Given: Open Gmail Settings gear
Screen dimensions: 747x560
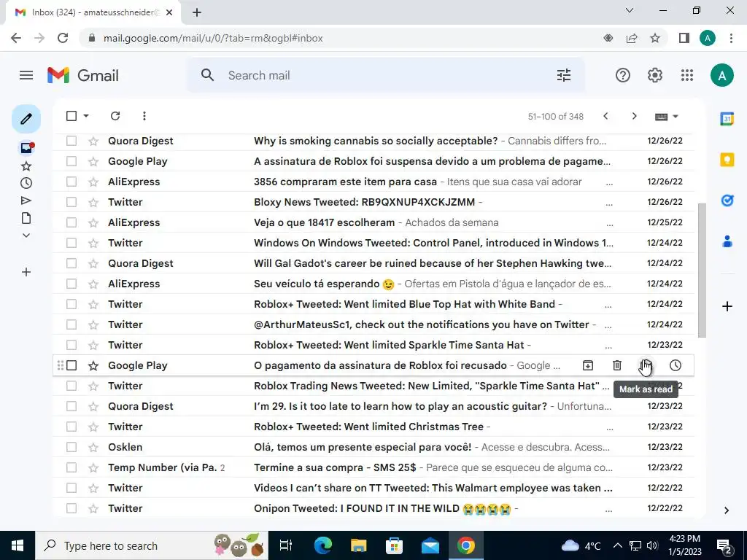Looking at the screenshot, I should (655, 75).
